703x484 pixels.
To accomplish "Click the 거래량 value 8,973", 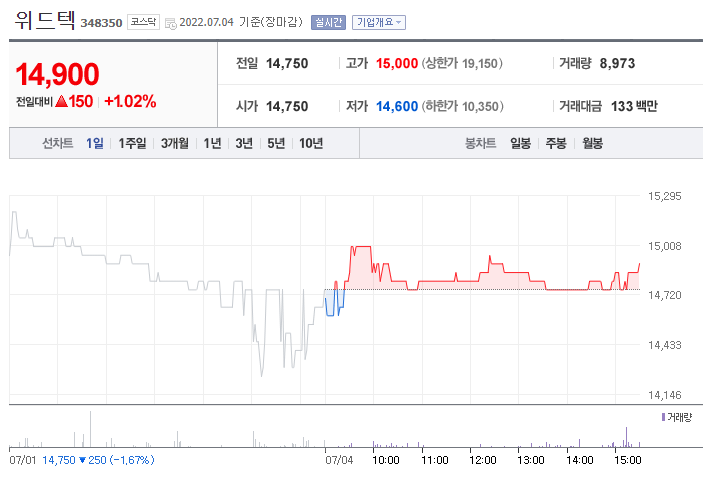I will point(617,64).
